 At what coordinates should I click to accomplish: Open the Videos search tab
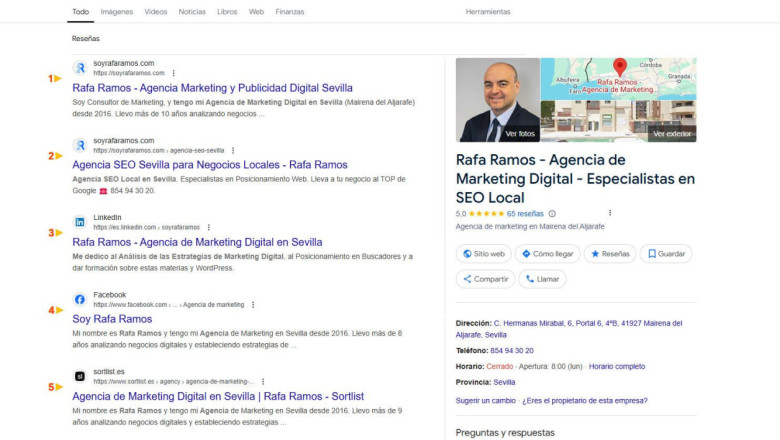[156, 11]
